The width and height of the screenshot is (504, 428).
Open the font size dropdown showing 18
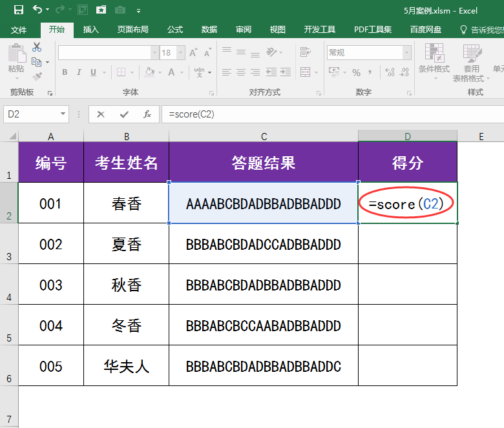click(x=181, y=53)
